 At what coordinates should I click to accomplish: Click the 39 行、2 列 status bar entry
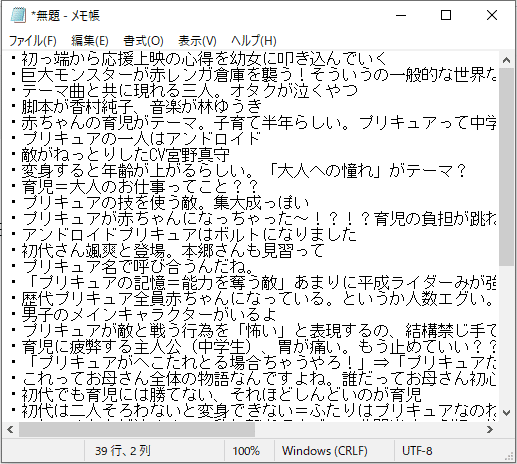coord(123,451)
